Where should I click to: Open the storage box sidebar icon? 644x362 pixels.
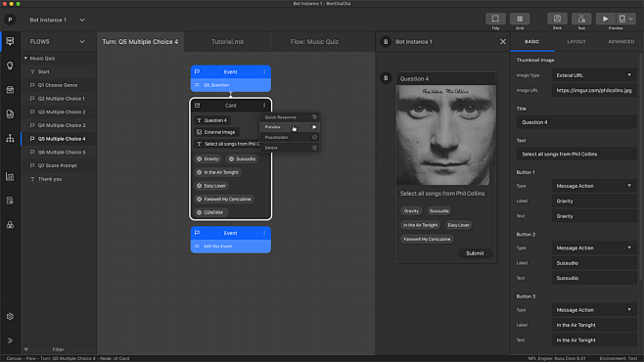(x=10, y=90)
